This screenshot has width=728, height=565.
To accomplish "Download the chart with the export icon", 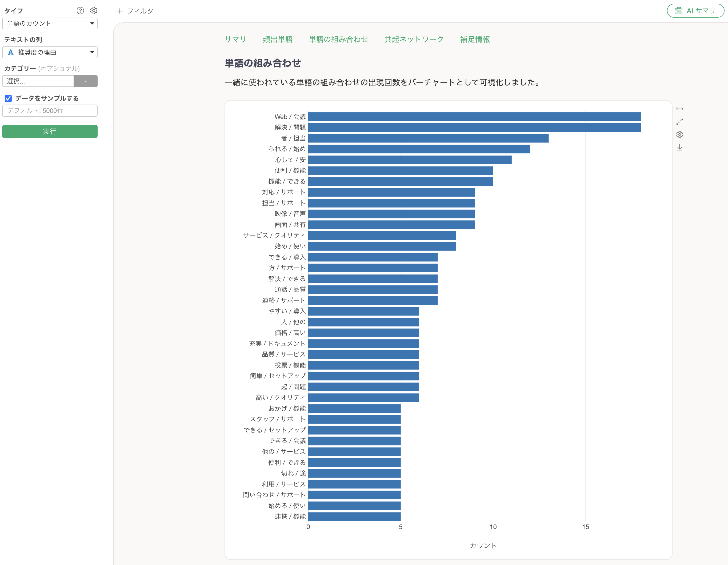I will coord(679,148).
